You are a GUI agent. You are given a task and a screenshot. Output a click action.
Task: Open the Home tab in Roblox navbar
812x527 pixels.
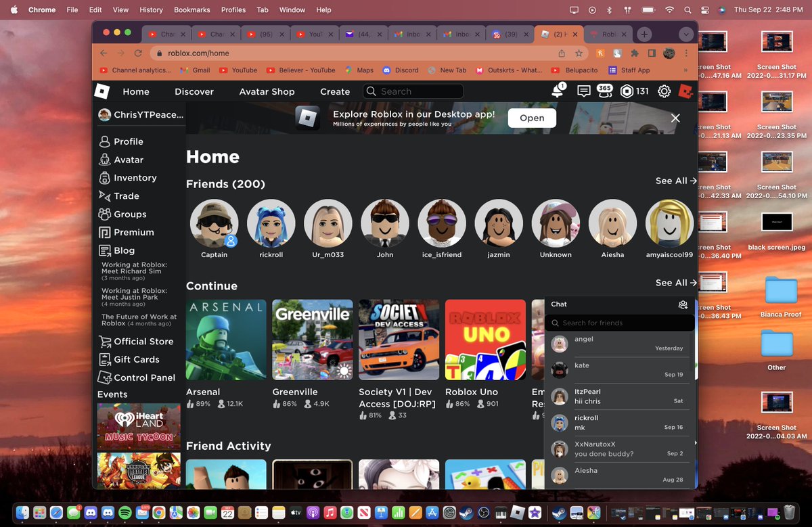tap(136, 91)
